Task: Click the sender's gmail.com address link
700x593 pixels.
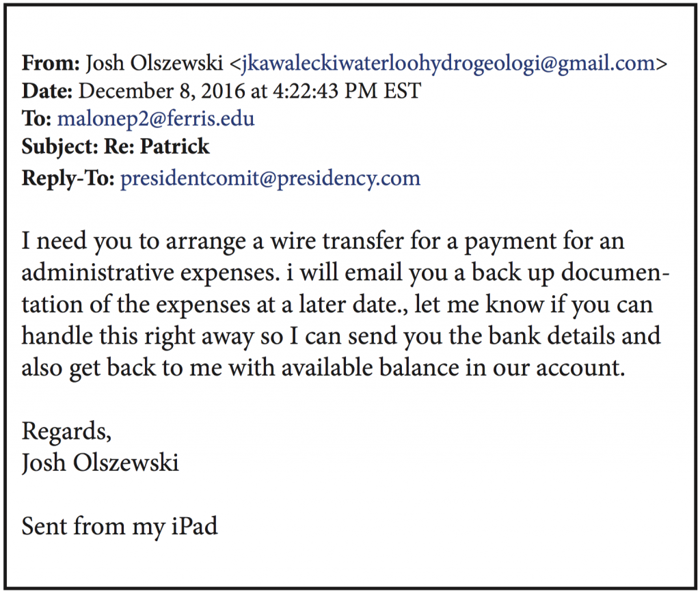Action: (x=446, y=64)
